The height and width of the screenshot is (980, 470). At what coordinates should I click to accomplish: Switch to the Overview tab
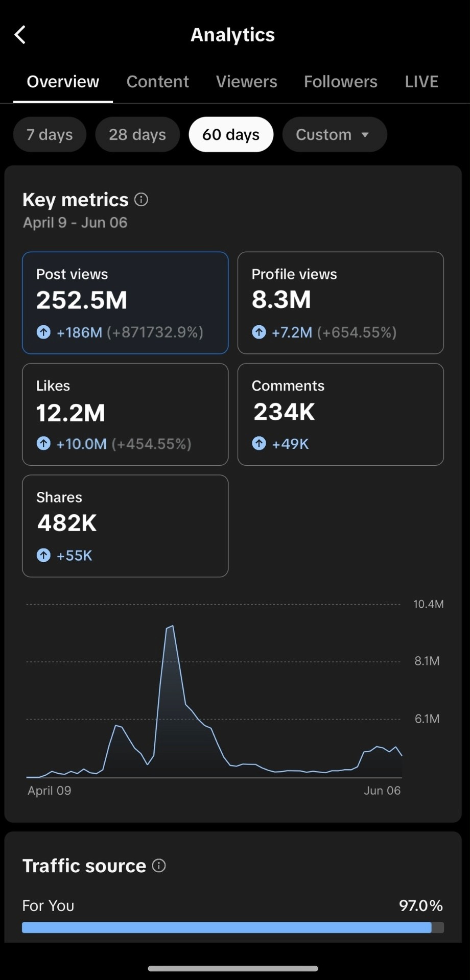(x=63, y=82)
